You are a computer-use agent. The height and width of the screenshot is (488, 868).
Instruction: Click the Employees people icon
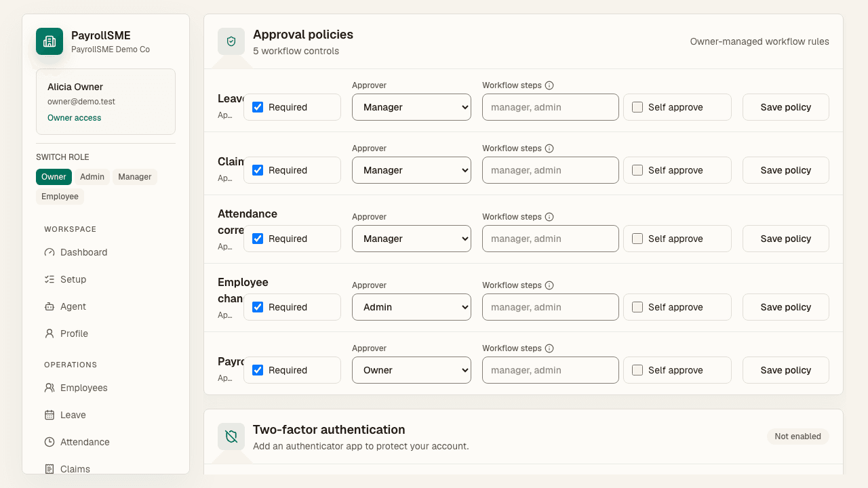click(50, 388)
